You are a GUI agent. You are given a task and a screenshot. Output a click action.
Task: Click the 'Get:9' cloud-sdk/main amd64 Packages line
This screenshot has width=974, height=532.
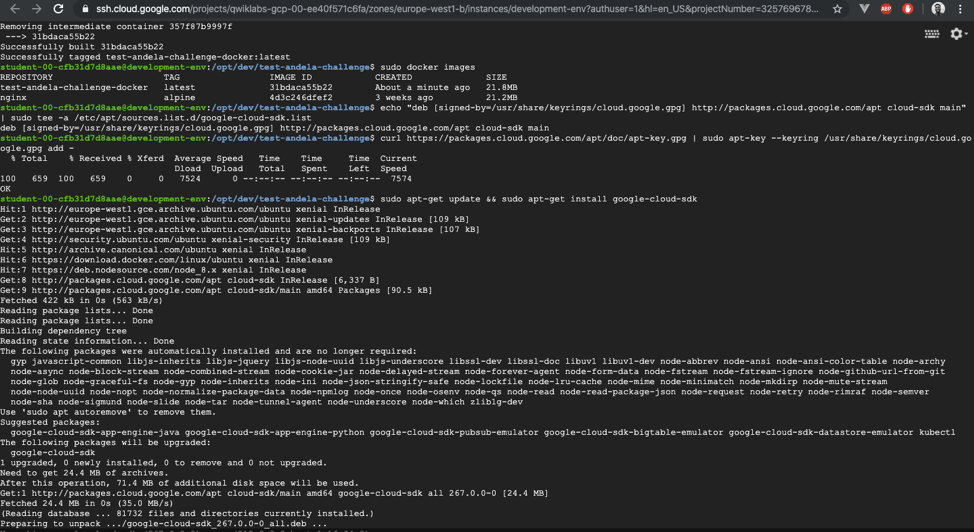pos(216,290)
